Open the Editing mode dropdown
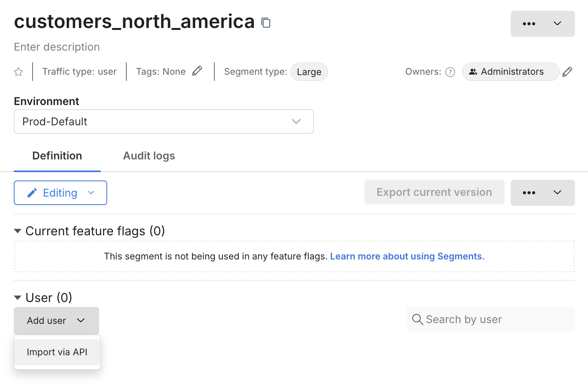 pos(60,193)
